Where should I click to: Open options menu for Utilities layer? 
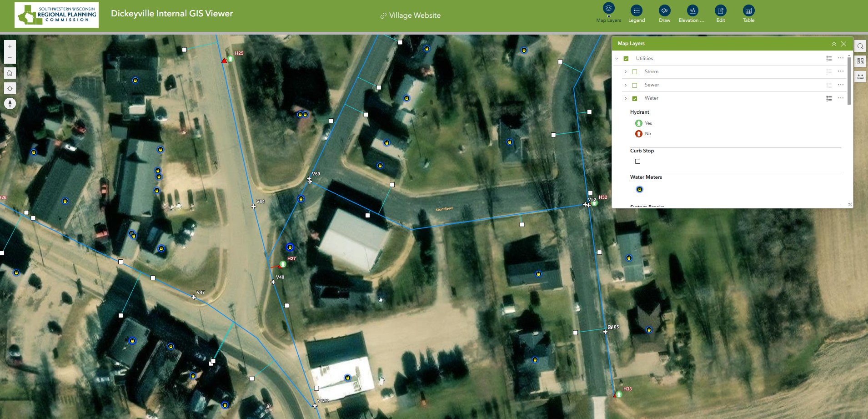click(841, 58)
